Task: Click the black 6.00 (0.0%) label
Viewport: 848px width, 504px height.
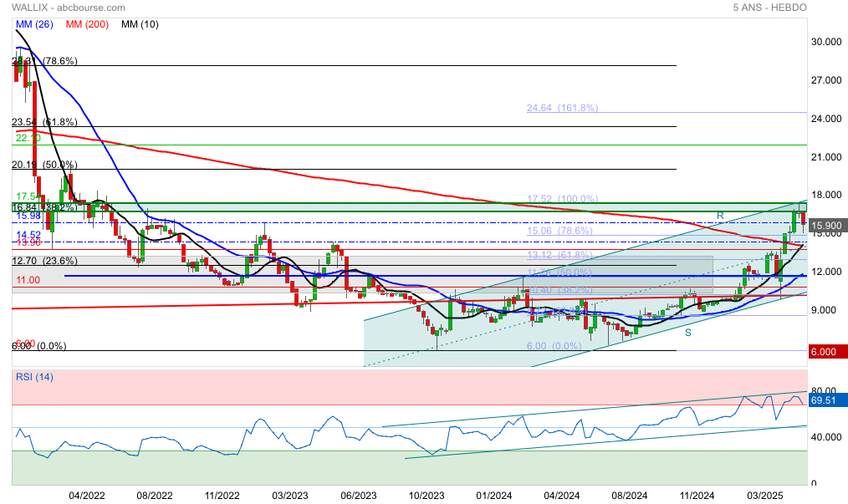Action: pos(39,346)
